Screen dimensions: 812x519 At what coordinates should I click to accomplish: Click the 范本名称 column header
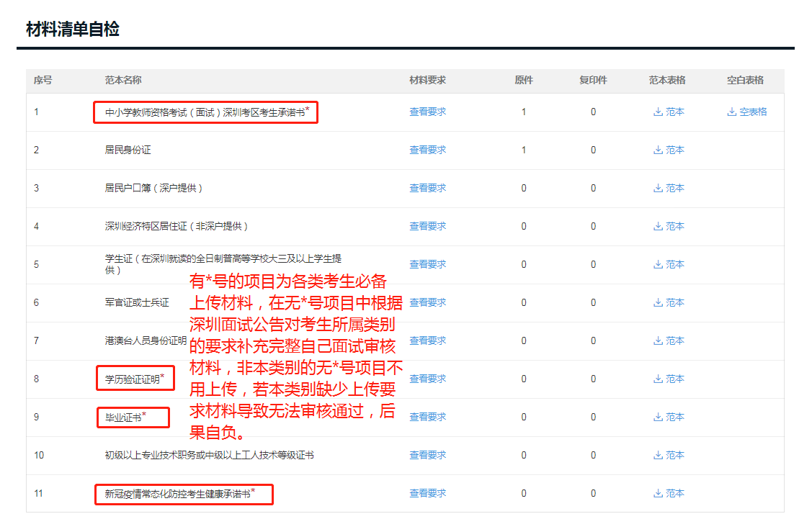[x=123, y=80]
